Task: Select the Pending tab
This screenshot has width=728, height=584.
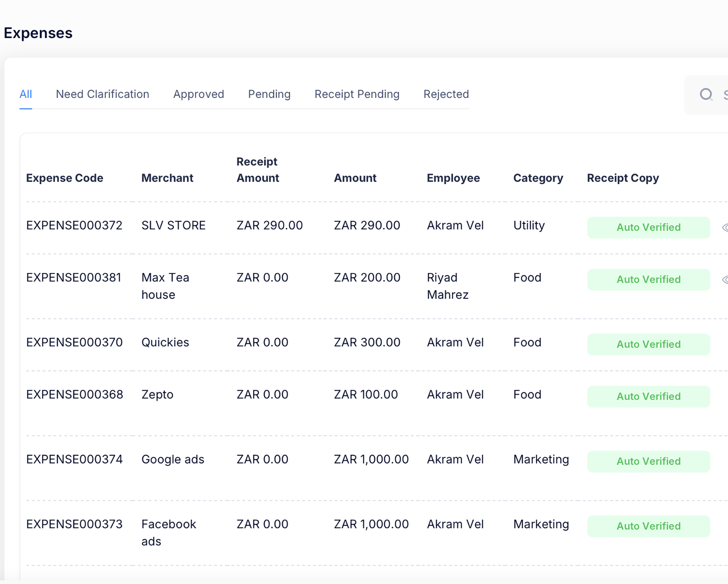Action: (269, 94)
